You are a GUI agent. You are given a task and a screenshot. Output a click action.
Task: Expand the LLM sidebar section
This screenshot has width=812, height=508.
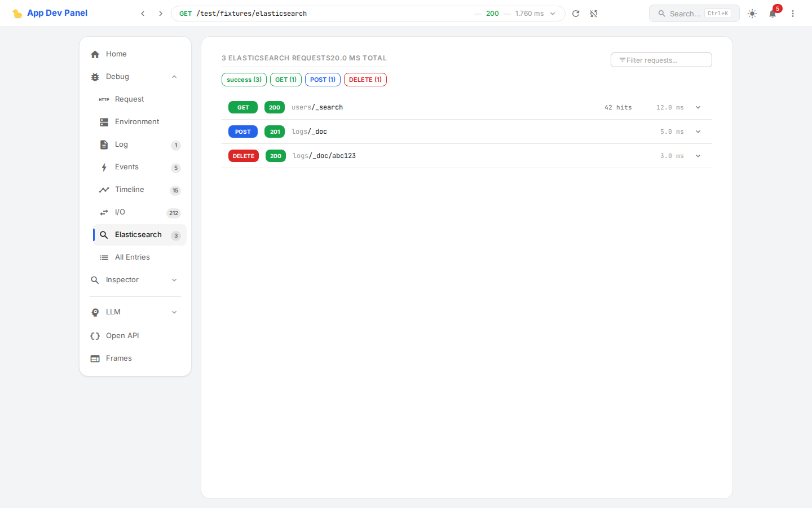pyautogui.click(x=174, y=312)
